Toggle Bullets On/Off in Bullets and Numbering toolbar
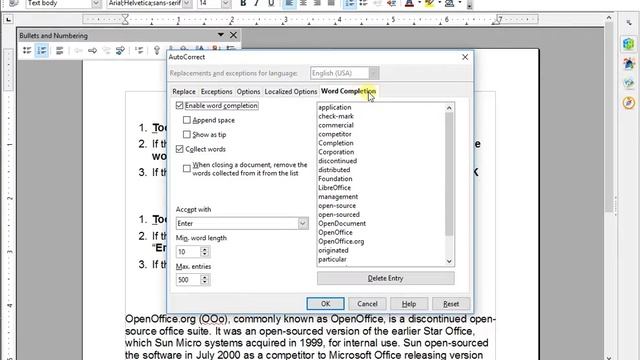640x360 pixels. [27, 51]
